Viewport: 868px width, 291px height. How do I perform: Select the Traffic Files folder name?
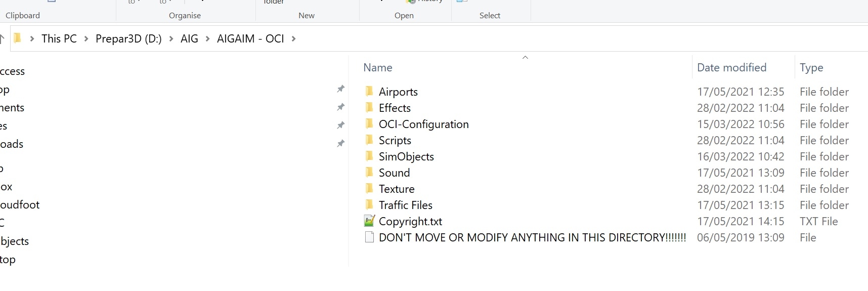(406, 205)
